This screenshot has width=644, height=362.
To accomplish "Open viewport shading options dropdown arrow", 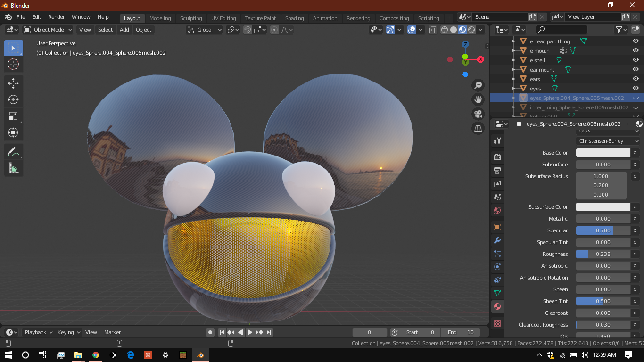I will [480, 30].
